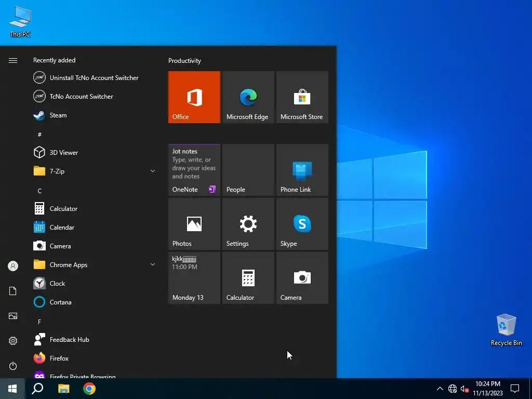
Task: Open the Photos tile
Action: pos(194,224)
